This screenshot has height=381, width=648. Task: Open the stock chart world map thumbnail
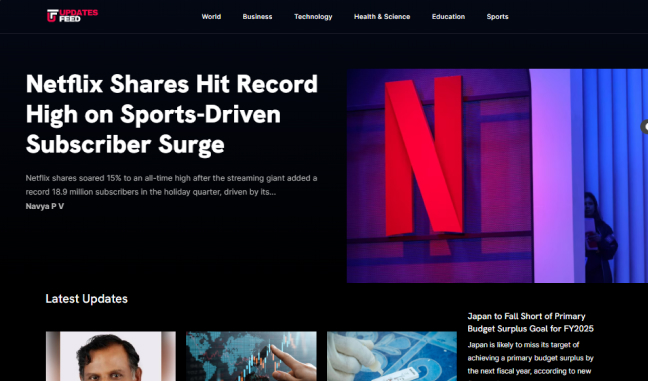pos(251,356)
